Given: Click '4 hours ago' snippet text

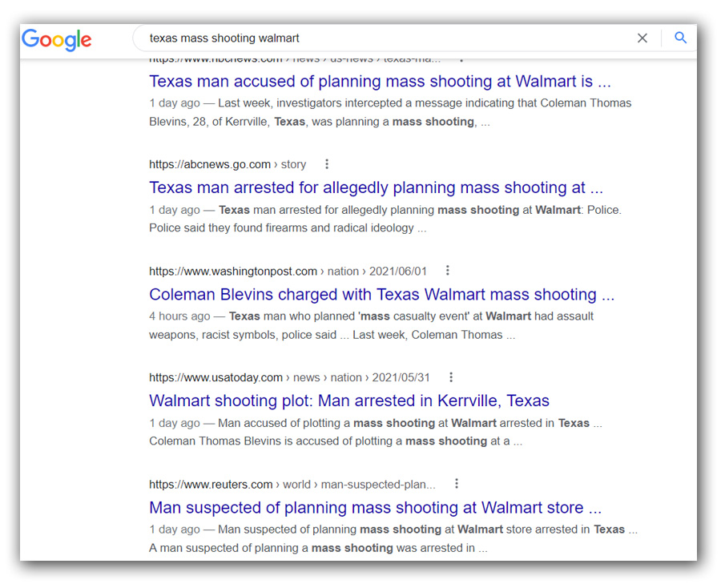Looking at the screenshot, I should pos(179,316).
